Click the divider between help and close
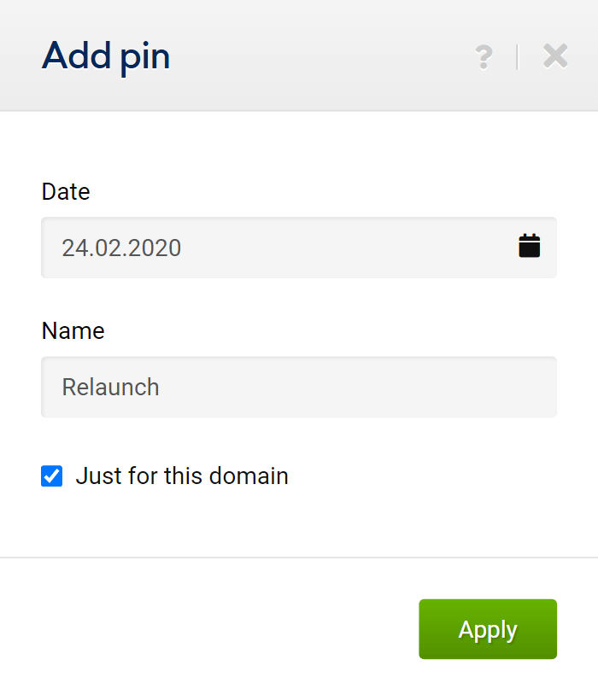 [x=517, y=57]
